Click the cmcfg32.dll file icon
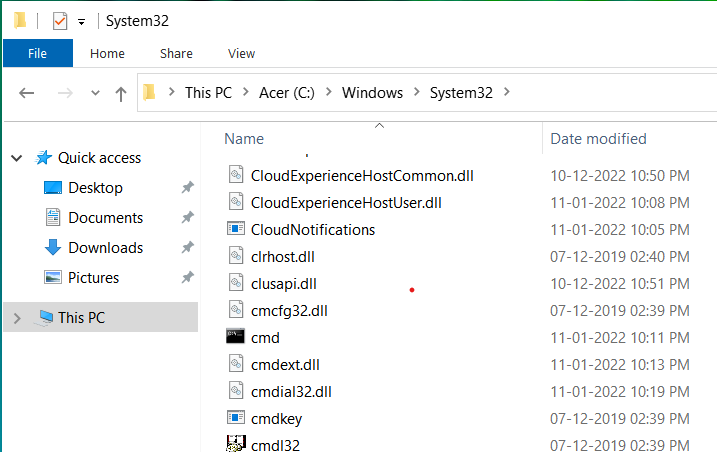 [x=235, y=310]
